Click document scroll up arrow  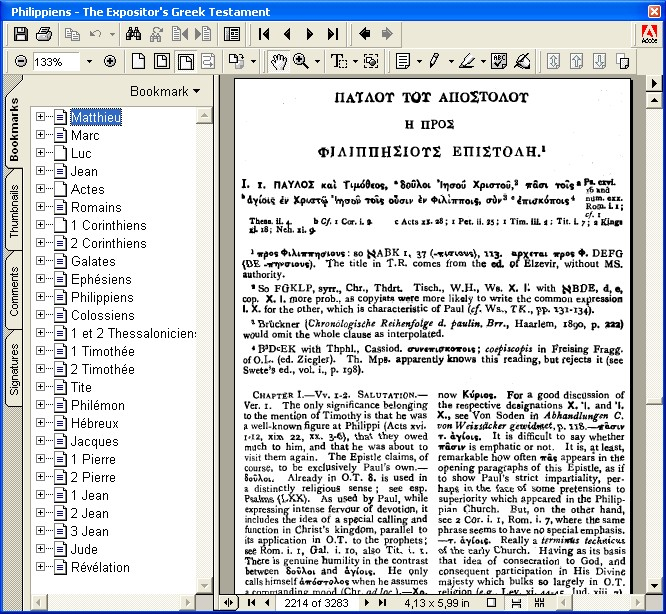coord(654,100)
